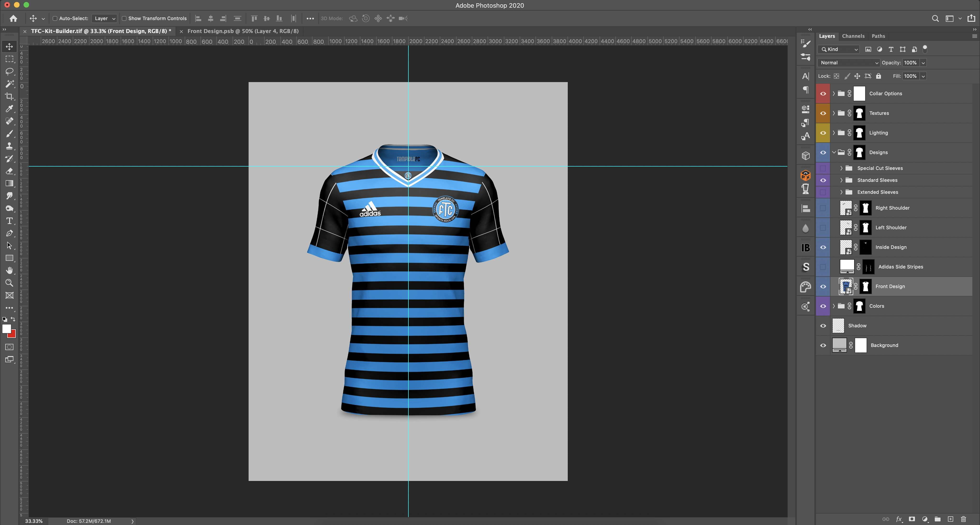Screen dimensions: 980x525
Task: Expand the Colors layer group
Action: (x=834, y=306)
